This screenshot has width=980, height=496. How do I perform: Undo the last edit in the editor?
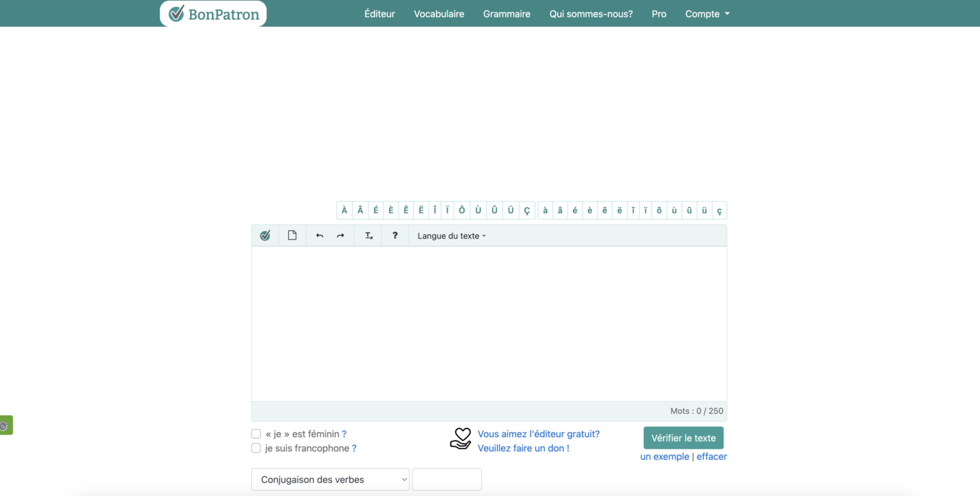click(320, 236)
